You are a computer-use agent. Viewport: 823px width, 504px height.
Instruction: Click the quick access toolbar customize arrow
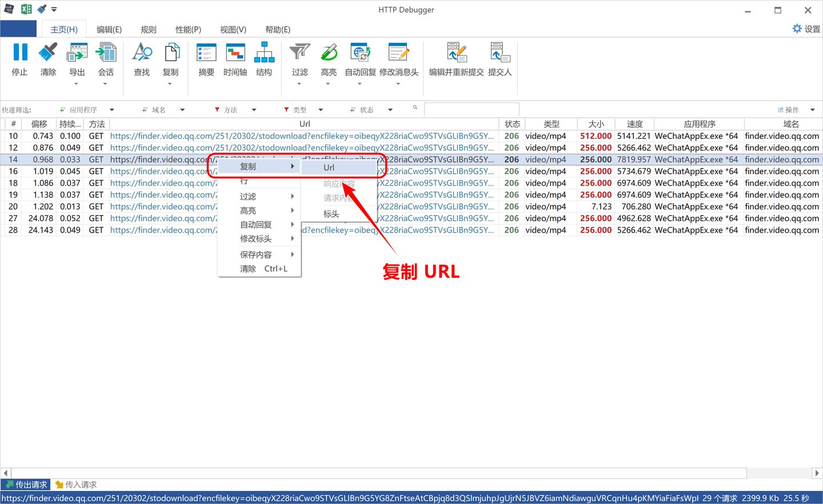point(54,9)
